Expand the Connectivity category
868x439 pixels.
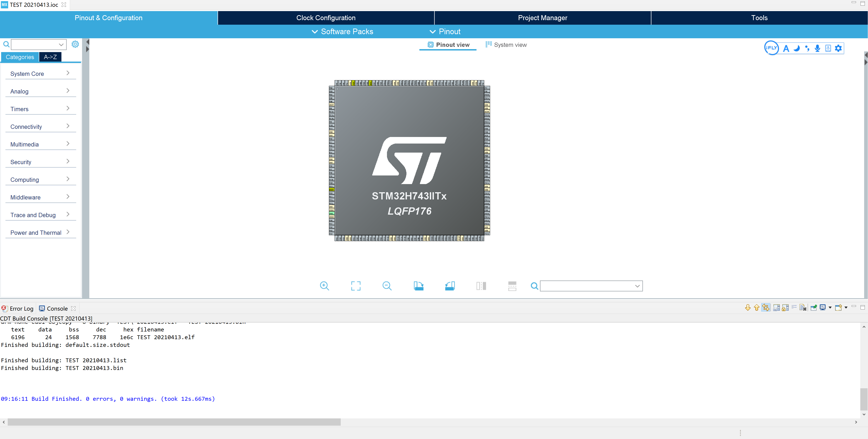coord(40,127)
